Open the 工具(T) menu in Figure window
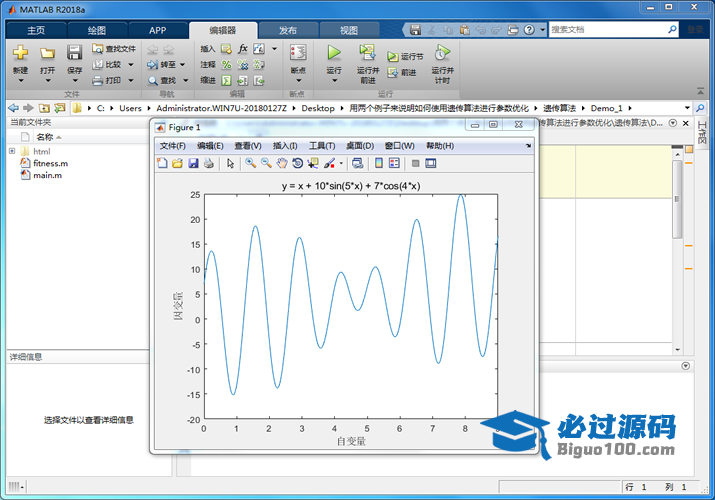Screen dimensions: 715x500 [x=322, y=146]
